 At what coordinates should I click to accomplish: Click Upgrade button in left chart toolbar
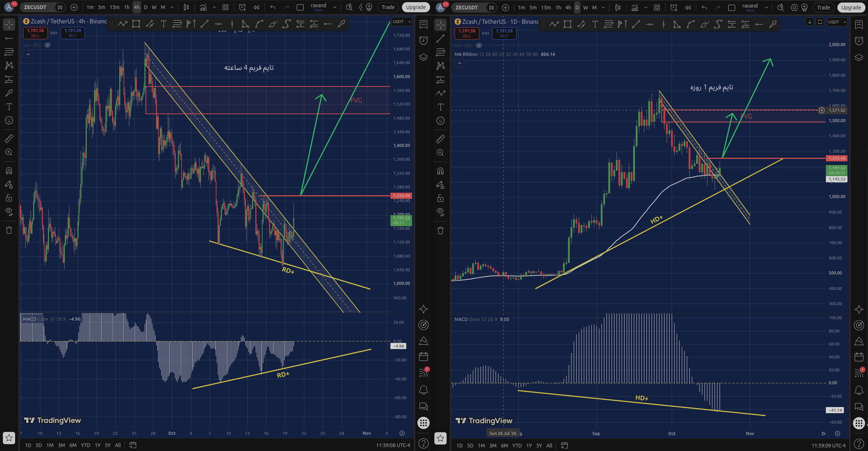[416, 7]
